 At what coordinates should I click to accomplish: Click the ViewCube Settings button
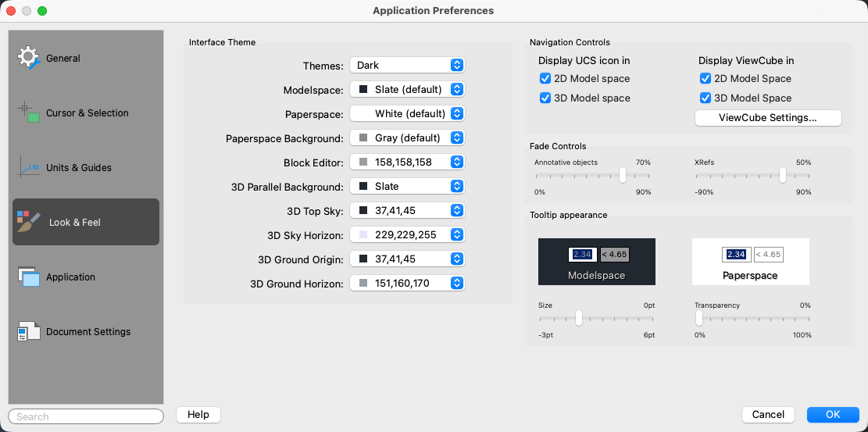coord(768,118)
